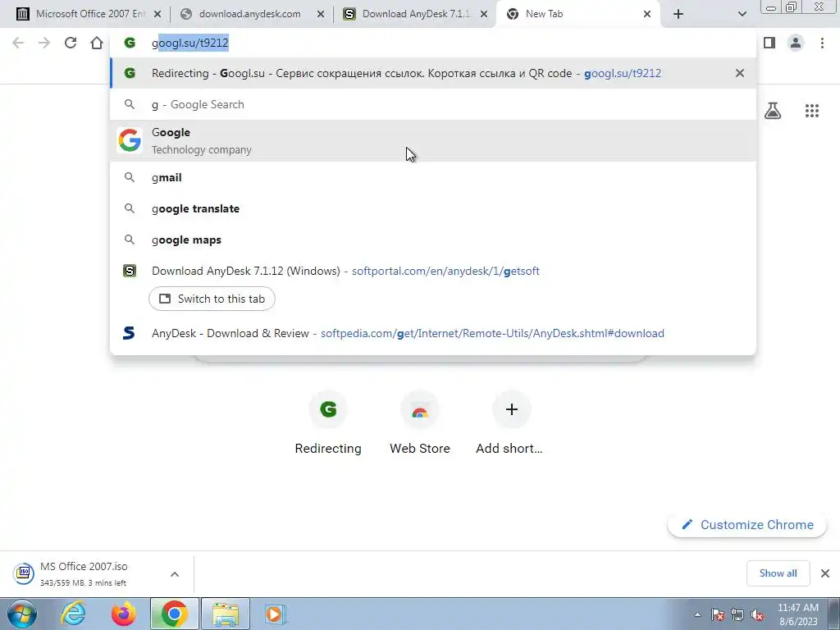
Task: Click the muted volume tray icon
Action: (x=757, y=614)
